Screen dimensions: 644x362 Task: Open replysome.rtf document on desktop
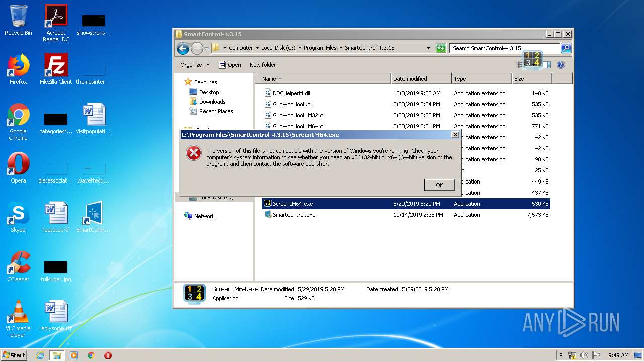pyautogui.click(x=56, y=315)
